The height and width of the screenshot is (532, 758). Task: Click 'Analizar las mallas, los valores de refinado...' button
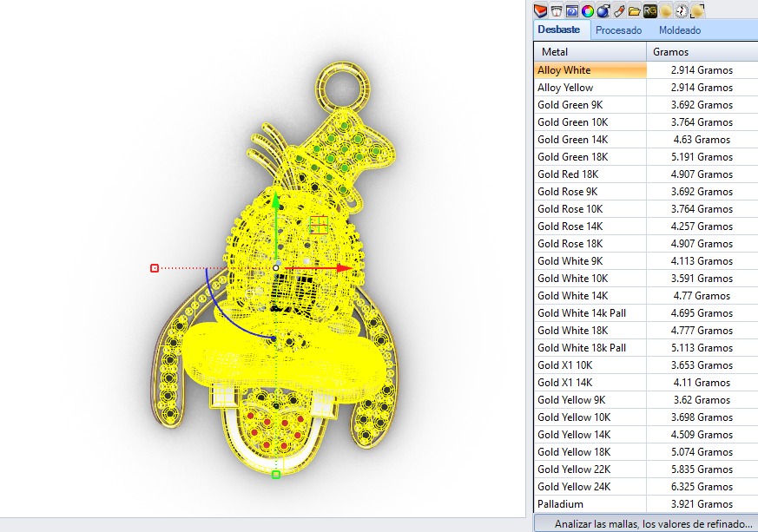pyautogui.click(x=646, y=524)
